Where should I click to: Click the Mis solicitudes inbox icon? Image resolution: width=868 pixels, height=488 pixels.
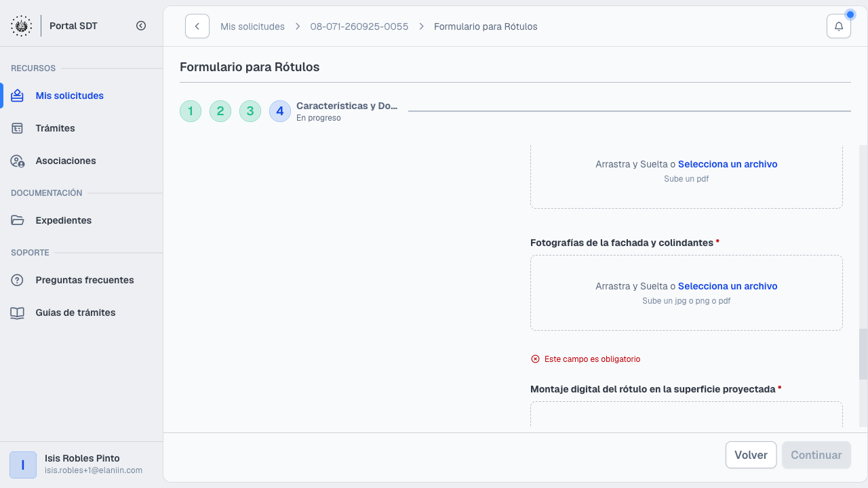pyautogui.click(x=18, y=96)
